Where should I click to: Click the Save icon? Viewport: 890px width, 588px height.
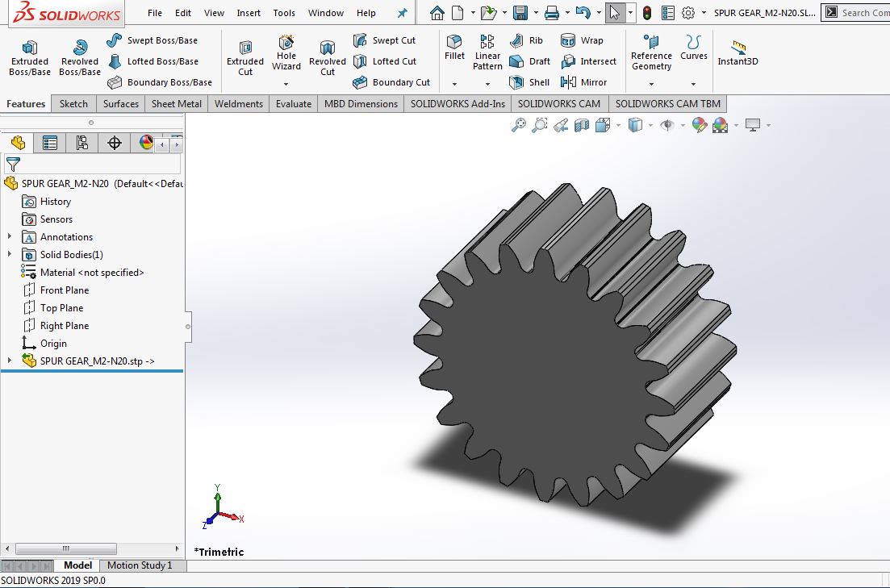[520, 12]
